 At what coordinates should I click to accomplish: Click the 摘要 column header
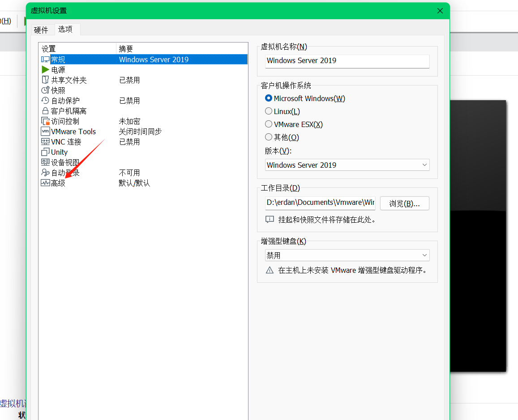126,49
